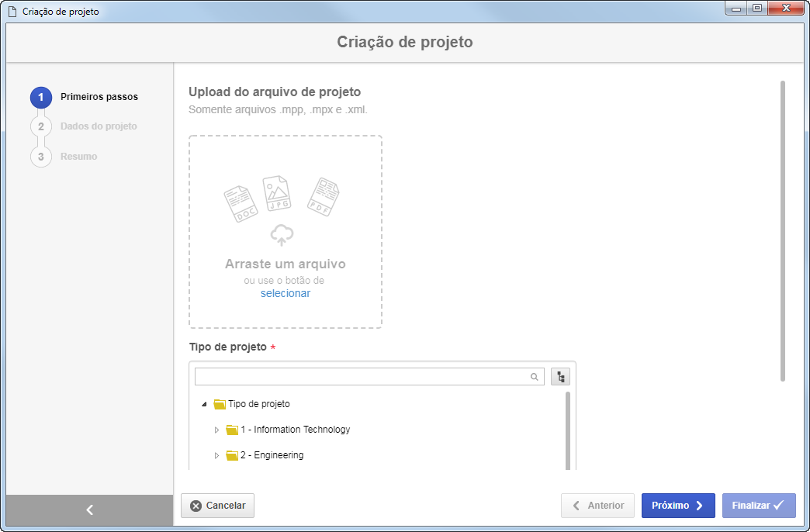Click the 'Tipo de projeto *' field label
Viewport: 810px width, 532px height.
(x=232, y=347)
